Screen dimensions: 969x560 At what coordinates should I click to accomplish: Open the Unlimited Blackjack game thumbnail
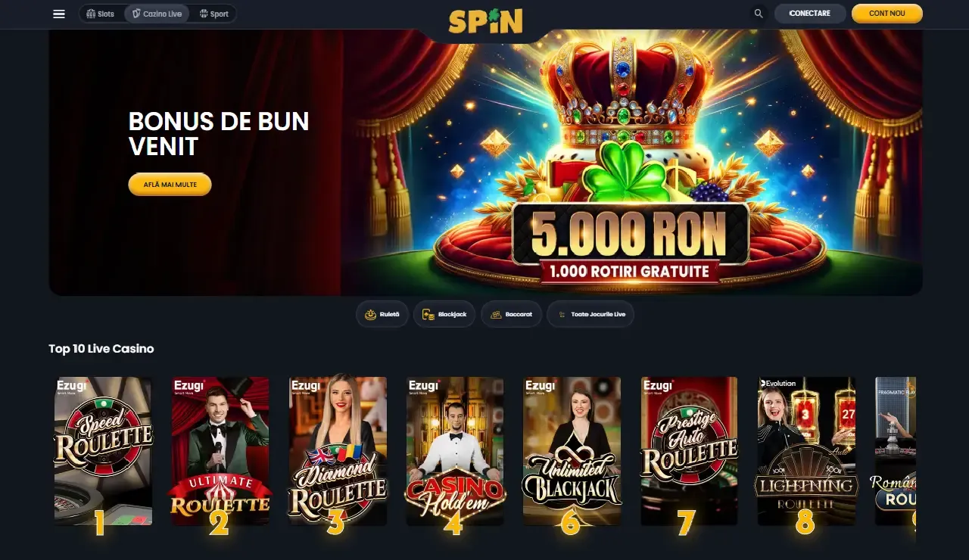coord(572,451)
